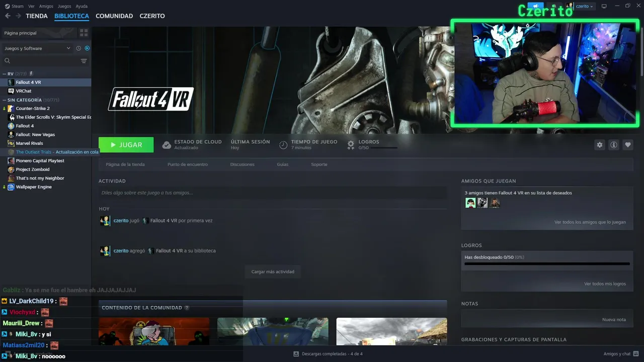Click Ver todos los amigos que lo juegan

(x=590, y=222)
